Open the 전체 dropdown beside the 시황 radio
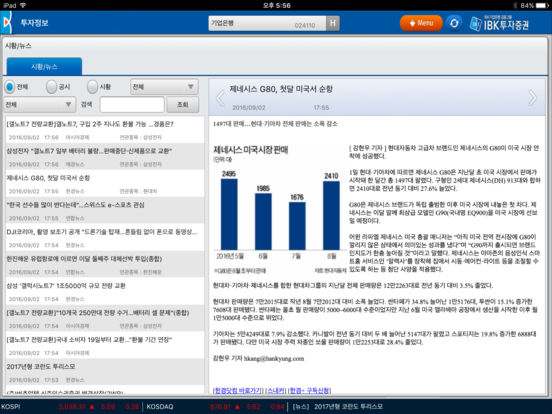 click(x=164, y=87)
